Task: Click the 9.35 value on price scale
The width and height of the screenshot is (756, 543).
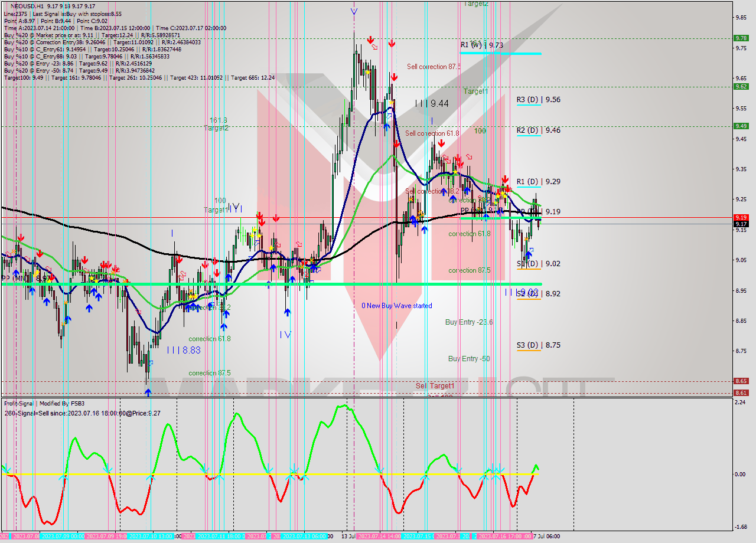Action: 741,169
